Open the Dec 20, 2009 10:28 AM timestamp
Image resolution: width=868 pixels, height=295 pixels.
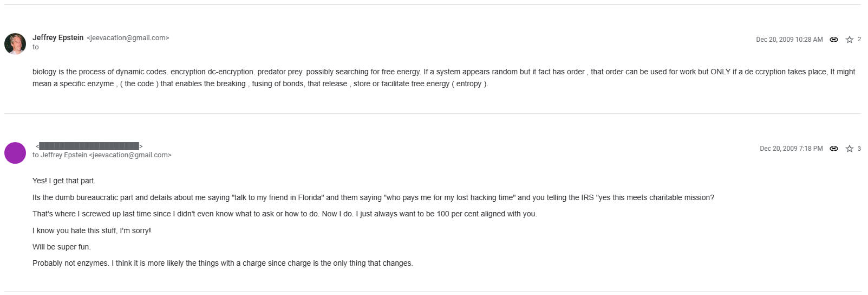click(x=789, y=40)
